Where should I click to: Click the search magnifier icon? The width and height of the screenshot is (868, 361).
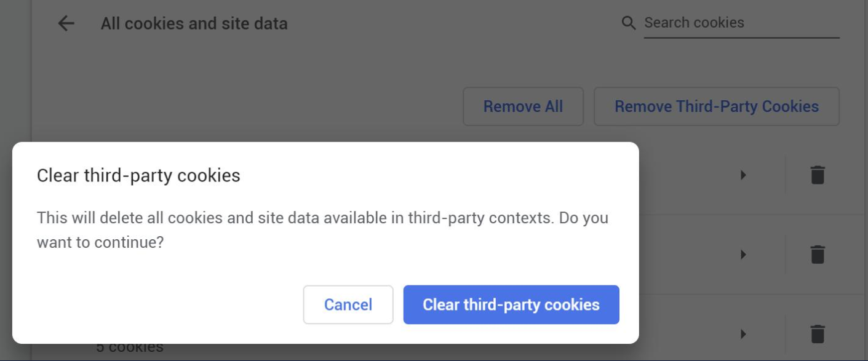629,23
